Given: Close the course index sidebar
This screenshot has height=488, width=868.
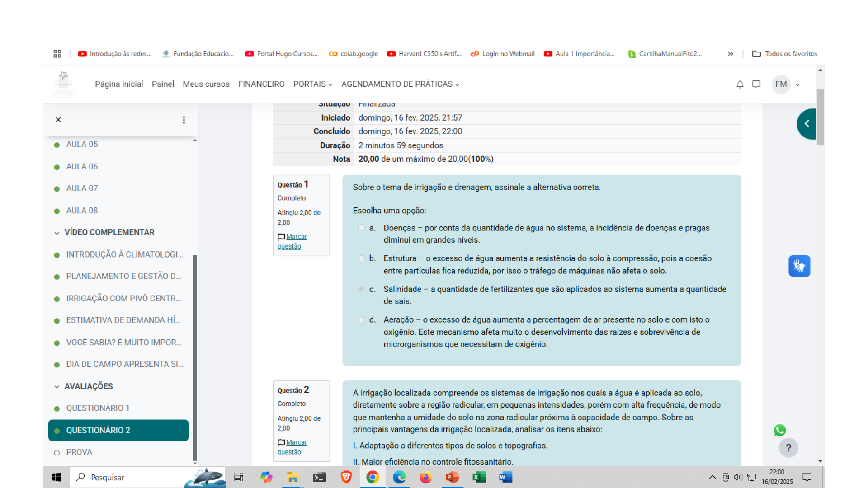Looking at the screenshot, I should point(58,120).
